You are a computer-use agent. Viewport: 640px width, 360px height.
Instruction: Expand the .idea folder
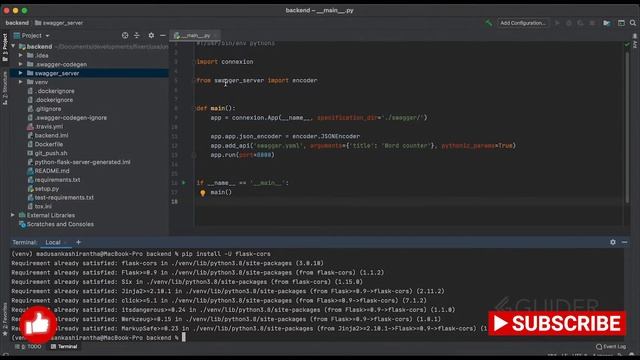tap(20, 55)
